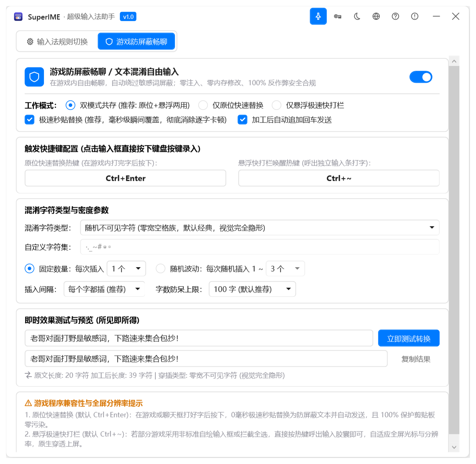Open language globe icon
Screen dimensions: 476x464
coord(376,16)
